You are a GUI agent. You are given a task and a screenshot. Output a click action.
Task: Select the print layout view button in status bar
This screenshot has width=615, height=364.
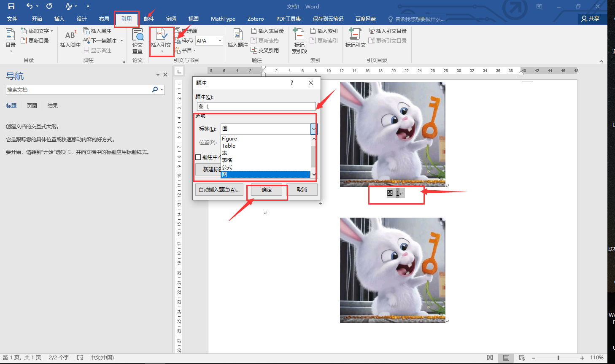(506, 358)
